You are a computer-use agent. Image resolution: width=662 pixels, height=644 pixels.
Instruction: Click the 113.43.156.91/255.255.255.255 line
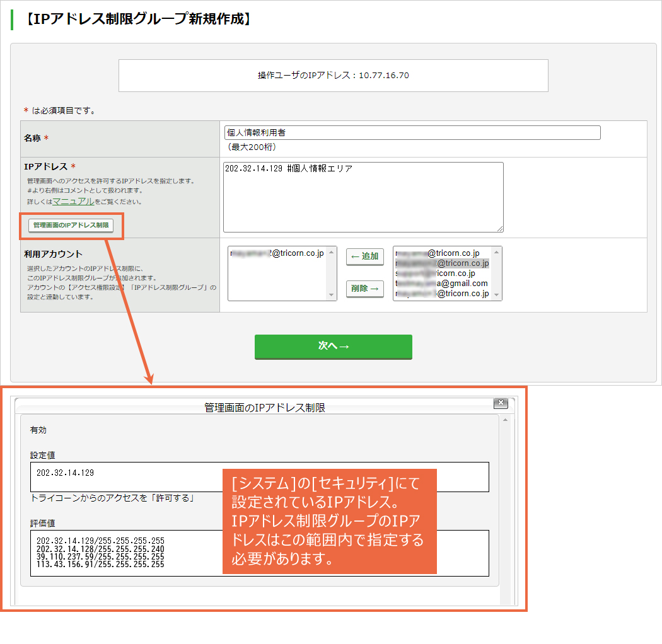pyautogui.click(x=100, y=564)
